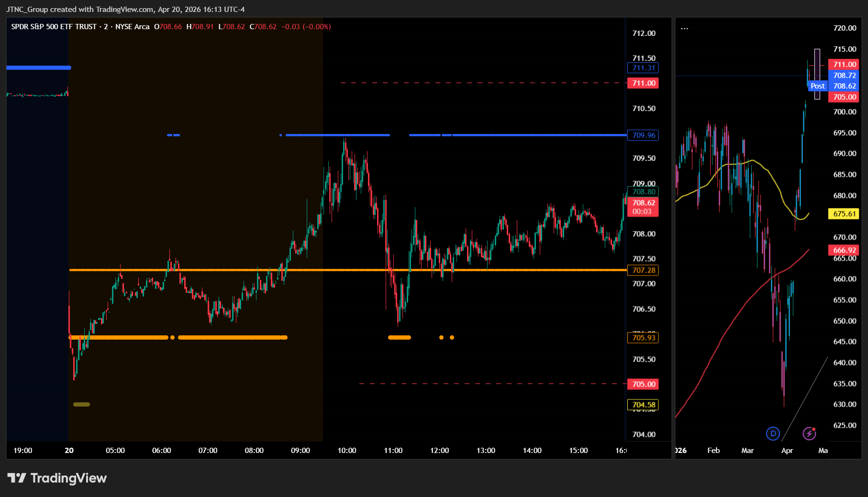868x497 pixels.
Task: Click the 13:00 time axis label
Action: [x=486, y=451]
